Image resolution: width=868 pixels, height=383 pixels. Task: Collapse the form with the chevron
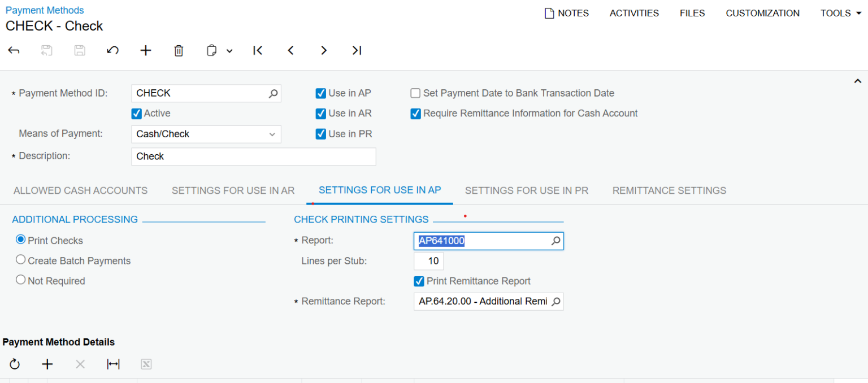pos(858,81)
